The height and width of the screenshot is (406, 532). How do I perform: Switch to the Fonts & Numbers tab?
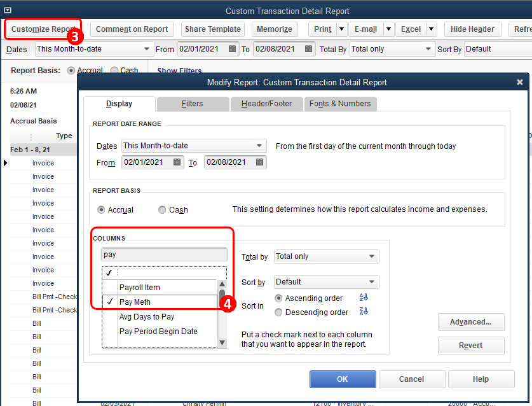tap(340, 104)
